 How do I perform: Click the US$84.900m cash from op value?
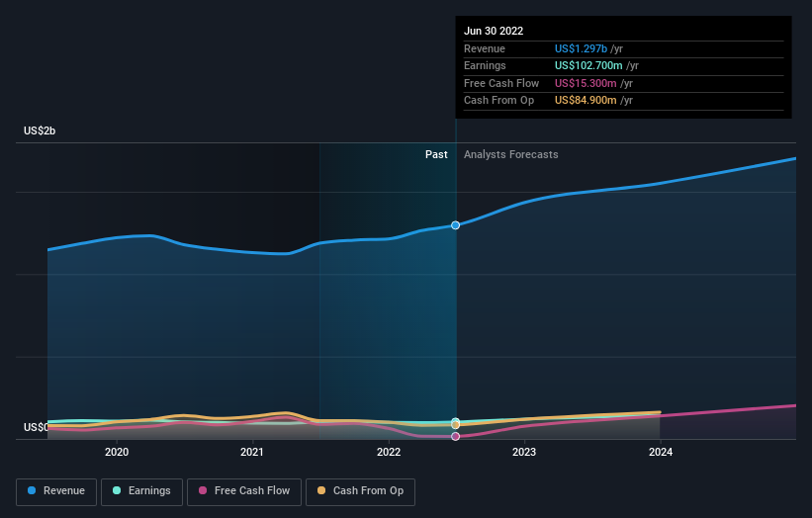click(x=586, y=101)
